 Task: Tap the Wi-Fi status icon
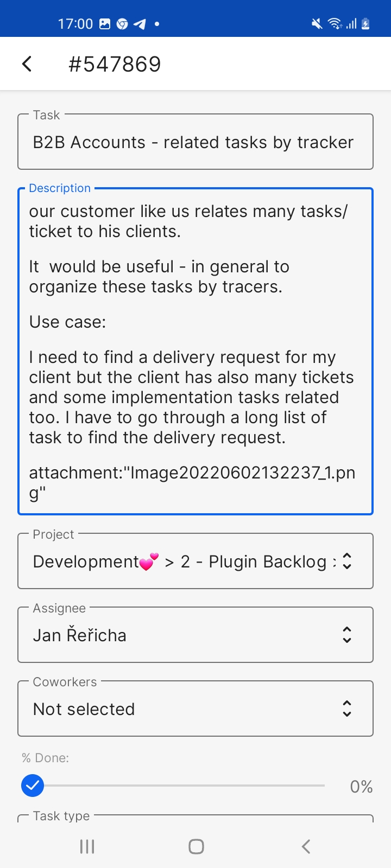334,24
